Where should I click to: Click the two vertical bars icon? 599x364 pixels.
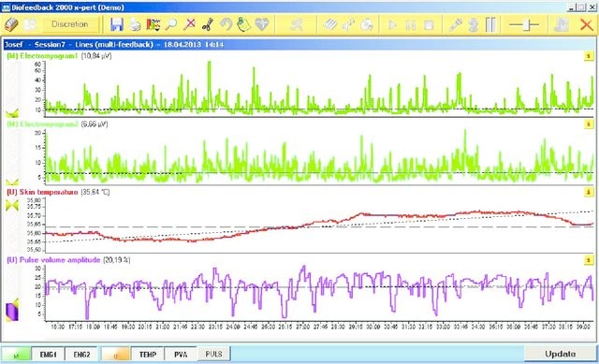point(490,25)
